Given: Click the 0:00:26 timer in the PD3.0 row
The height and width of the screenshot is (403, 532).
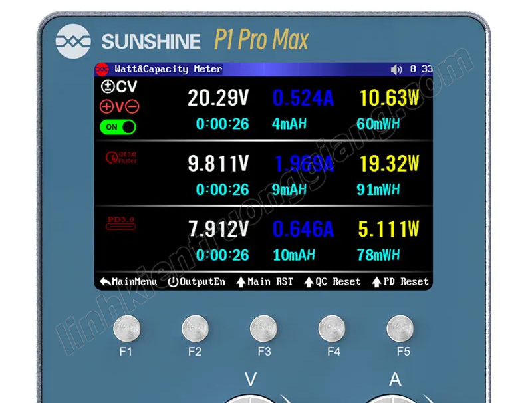Looking at the screenshot, I should pos(223,255).
